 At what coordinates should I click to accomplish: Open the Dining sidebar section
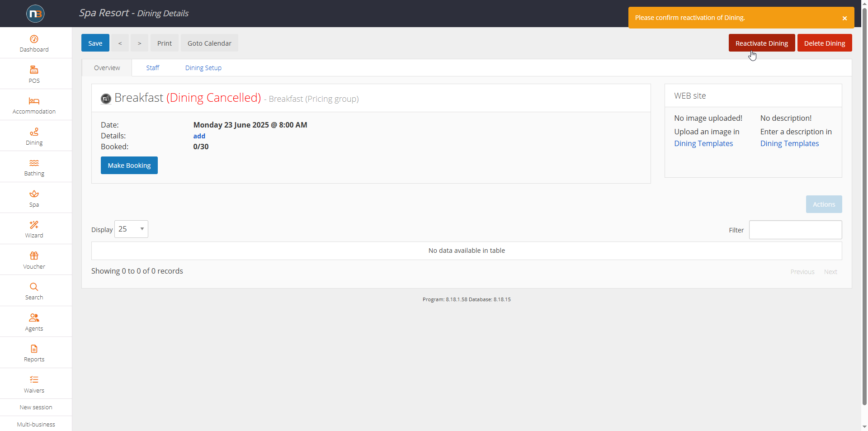pyautogui.click(x=34, y=136)
